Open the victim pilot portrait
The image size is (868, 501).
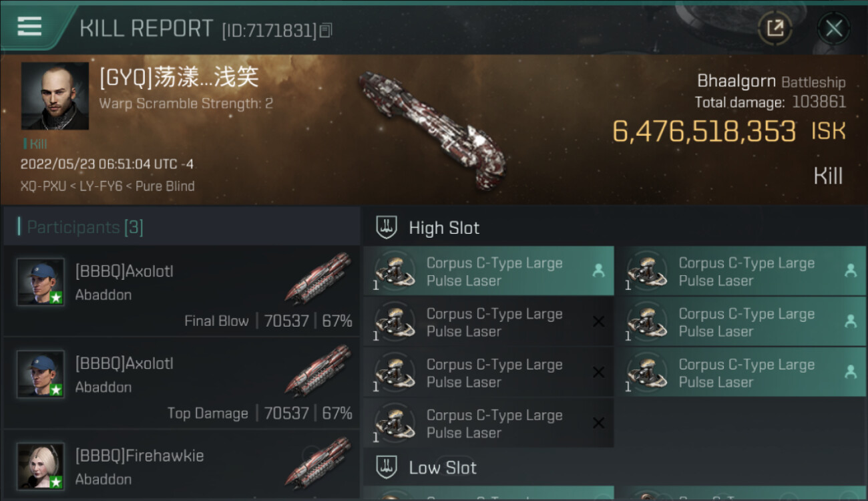click(x=55, y=96)
